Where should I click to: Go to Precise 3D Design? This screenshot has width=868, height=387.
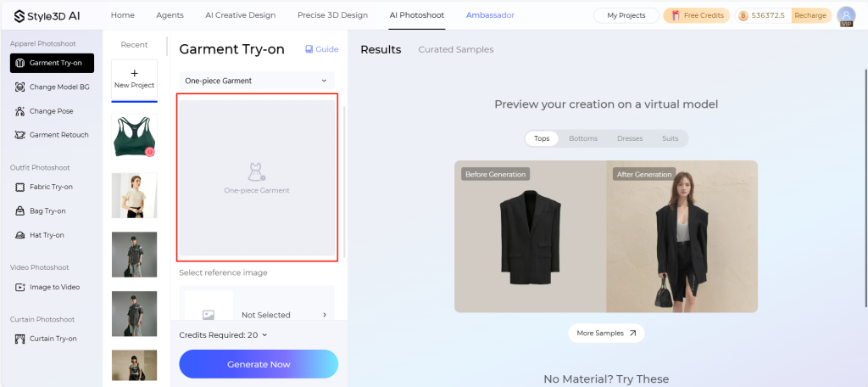332,15
